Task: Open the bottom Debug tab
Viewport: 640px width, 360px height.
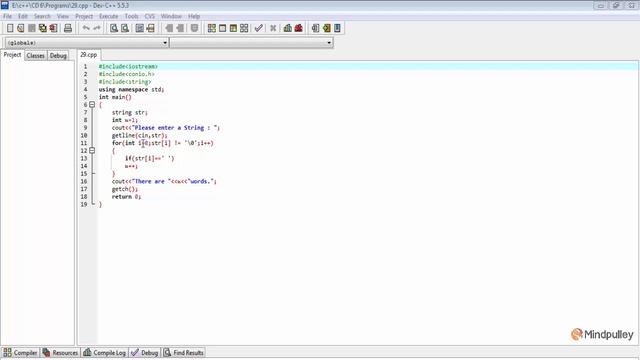Action: coord(144,353)
